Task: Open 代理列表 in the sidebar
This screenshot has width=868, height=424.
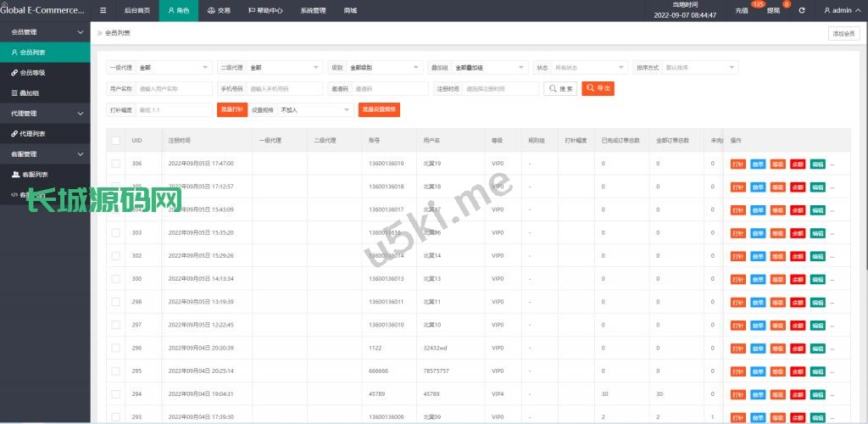Action: click(32, 133)
